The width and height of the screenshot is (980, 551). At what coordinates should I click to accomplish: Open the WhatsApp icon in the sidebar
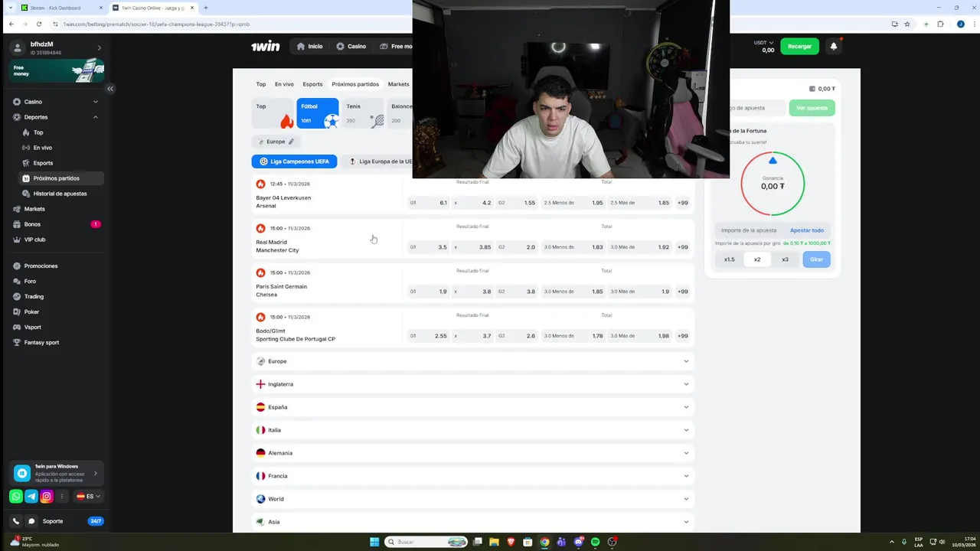(x=16, y=496)
